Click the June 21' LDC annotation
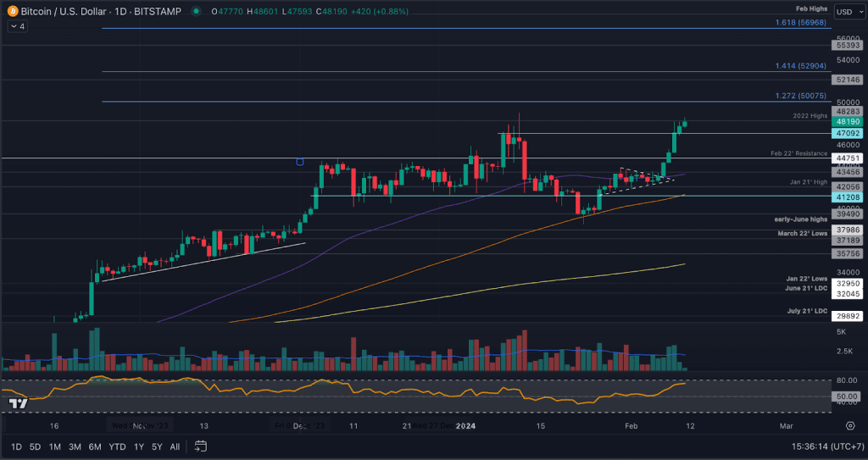 pyautogui.click(x=806, y=288)
